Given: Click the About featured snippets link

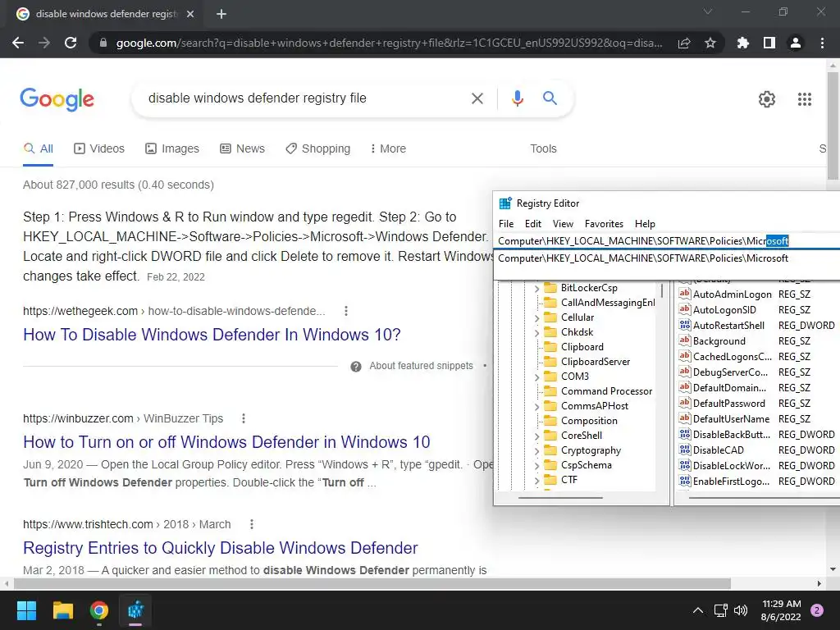Looking at the screenshot, I should click(x=421, y=366).
